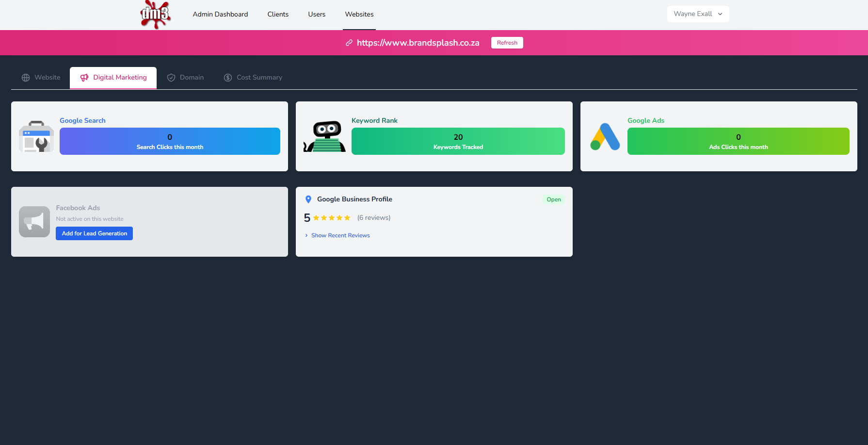Screen dimensions: 868x445
Task: Click the rating number 5
Action: (307, 218)
